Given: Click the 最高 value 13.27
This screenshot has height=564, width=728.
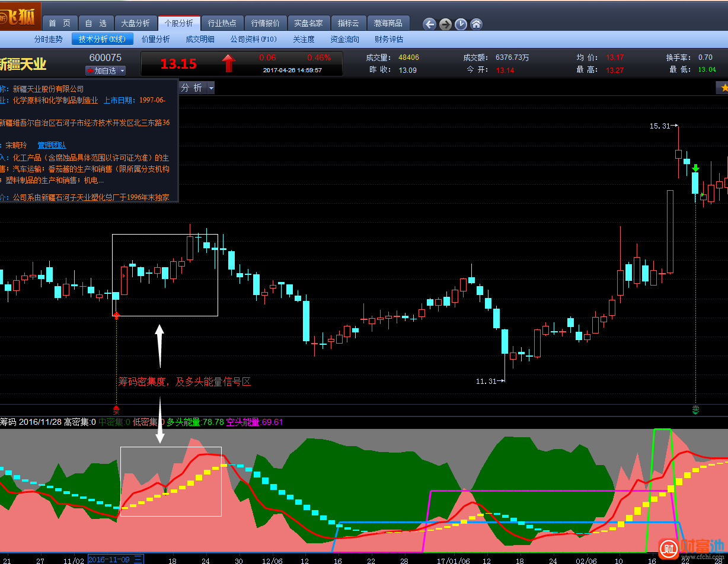Looking at the screenshot, I should [x=615, y=70].
